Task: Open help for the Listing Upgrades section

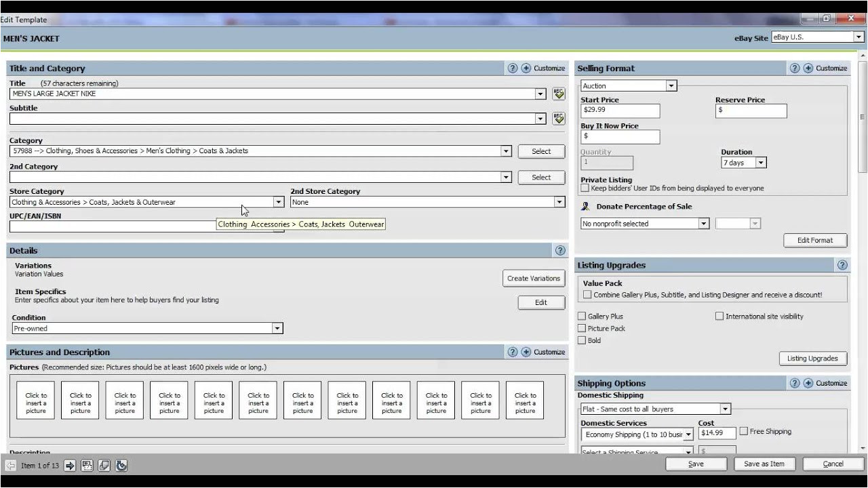Action: (842, 265)
